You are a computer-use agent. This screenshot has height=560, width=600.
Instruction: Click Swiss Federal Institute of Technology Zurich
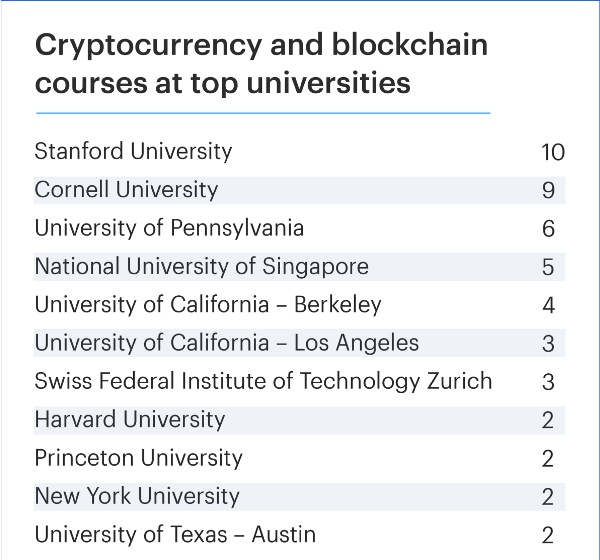click(263, 381)
